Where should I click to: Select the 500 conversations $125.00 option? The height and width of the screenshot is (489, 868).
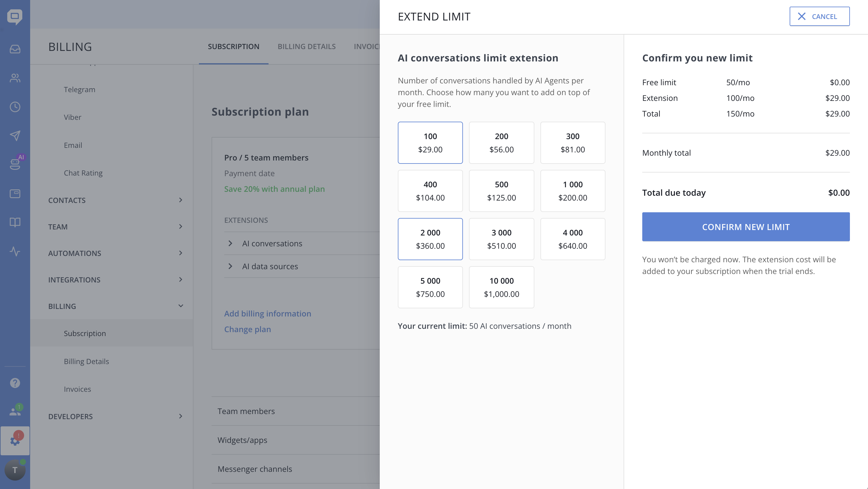502,191
